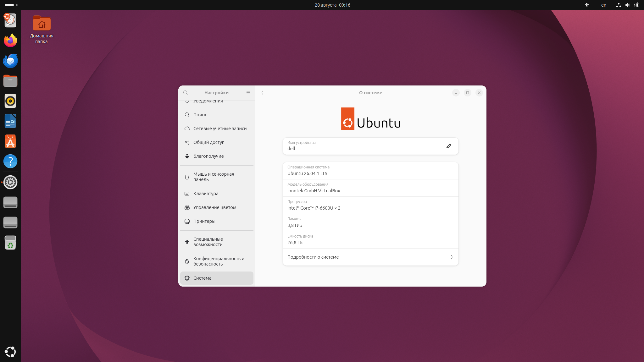
Task: Open the drive icon directly above Trash
Action: coord(10,222)
